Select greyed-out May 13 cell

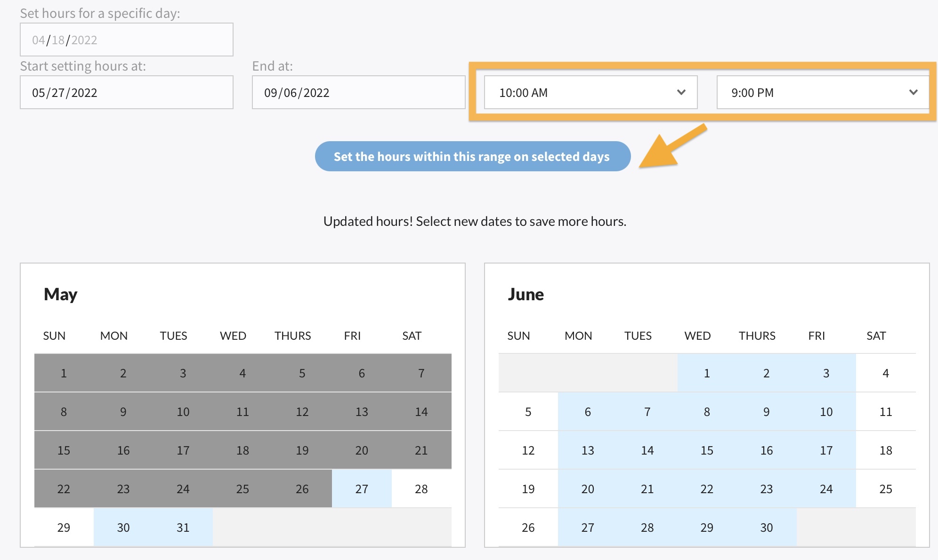click(362, 412)
